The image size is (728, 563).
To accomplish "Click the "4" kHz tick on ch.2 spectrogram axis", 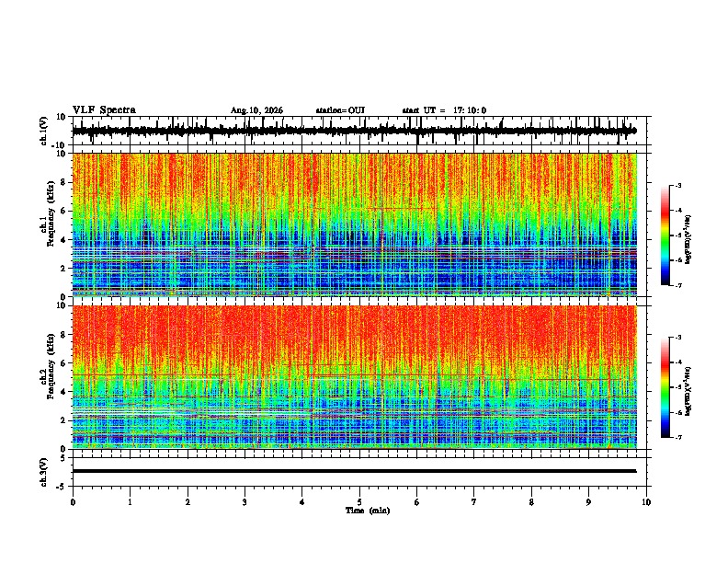I will click(x=63, y=392).
